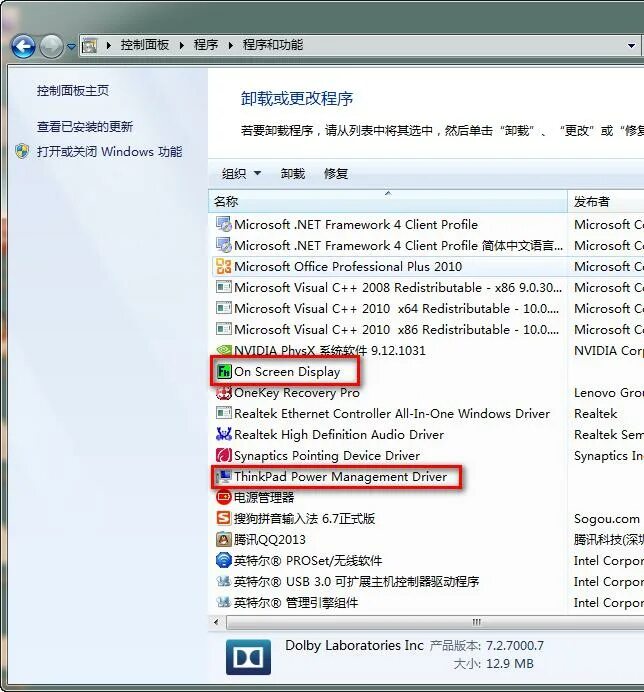Image resolution: width=644 pixels, height=692 pixels.
Task: Click Visual C++ 2010 x64 Redistributable icon
Action: (224, 308)
